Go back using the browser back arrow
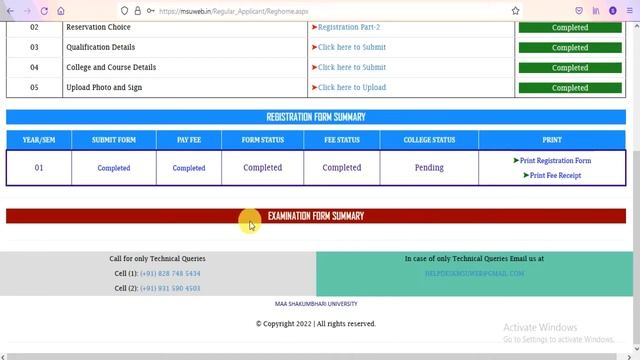 10,11
